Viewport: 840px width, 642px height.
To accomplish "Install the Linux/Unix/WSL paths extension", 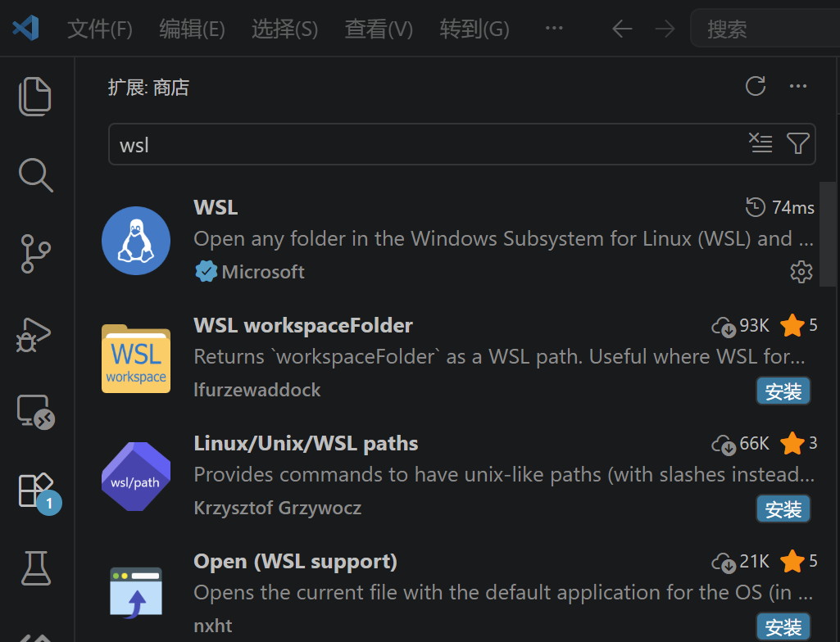I will [783, 509].
